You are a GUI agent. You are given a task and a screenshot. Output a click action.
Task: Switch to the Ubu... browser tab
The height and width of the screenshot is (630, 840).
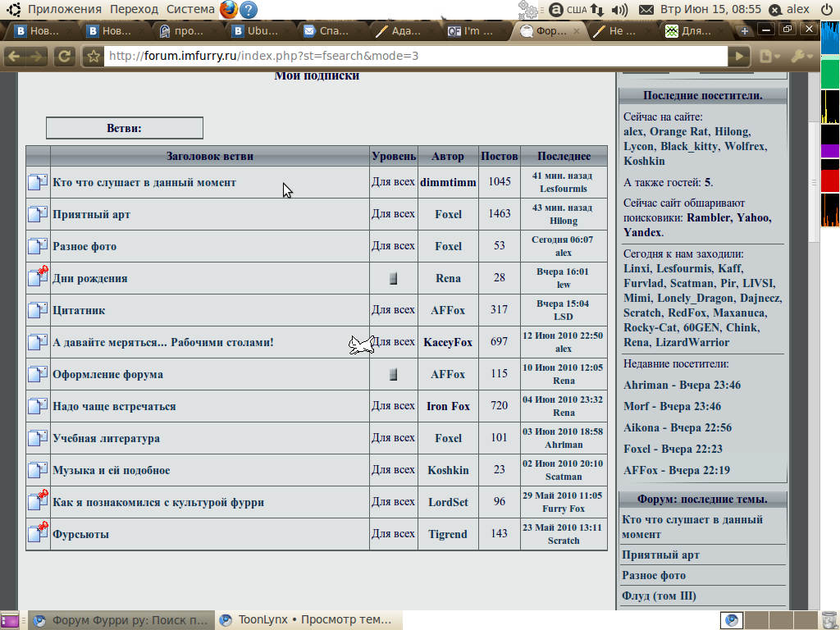256,31
